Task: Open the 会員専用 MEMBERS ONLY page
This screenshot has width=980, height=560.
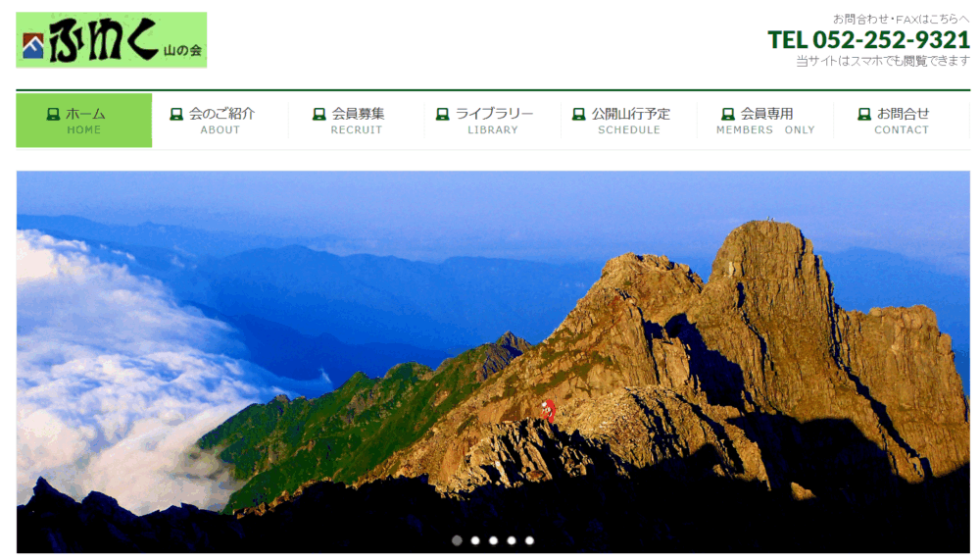Action: click(765, 120)
